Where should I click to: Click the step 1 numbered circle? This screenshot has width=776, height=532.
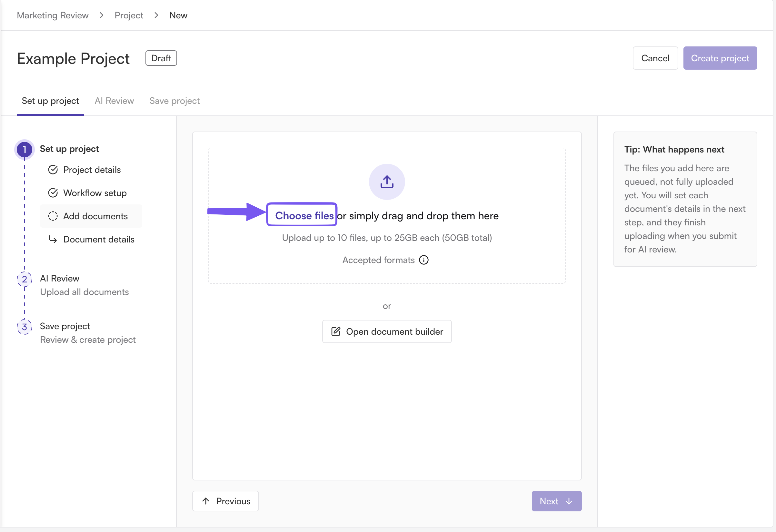point(25,149)
